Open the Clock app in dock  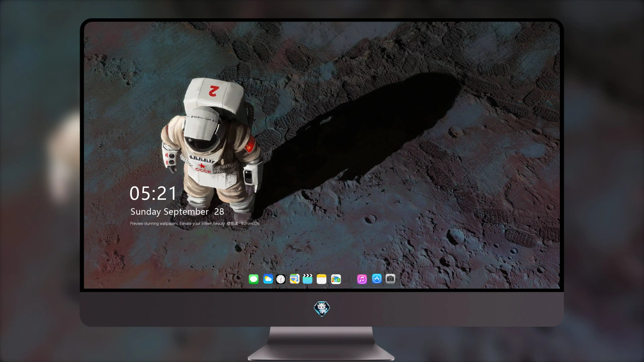point(281,279)
